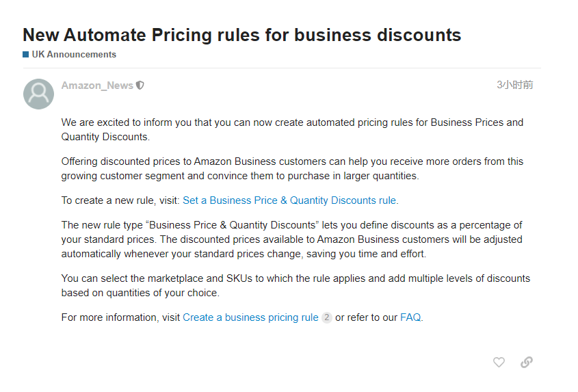
Task: Copy the post's share link icon
Action: click(x=527, y=363)
